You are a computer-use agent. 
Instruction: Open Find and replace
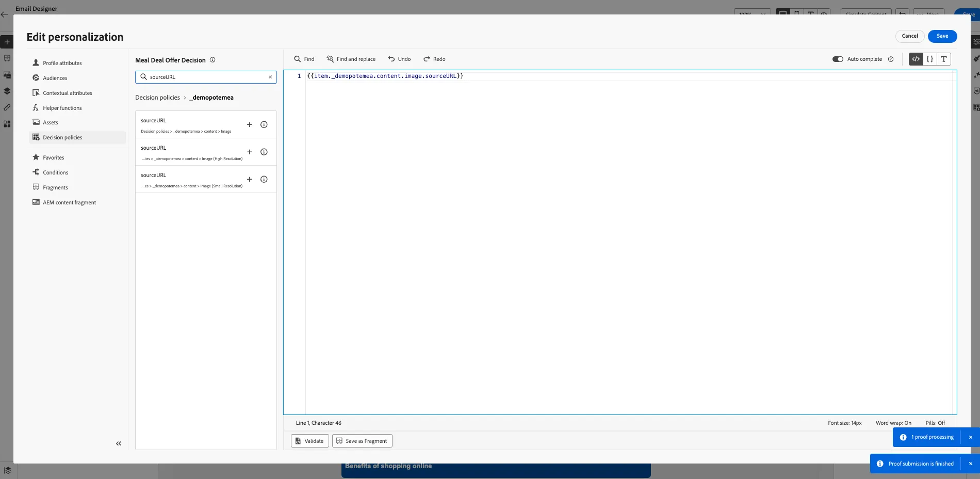click(x=351, y=59)
